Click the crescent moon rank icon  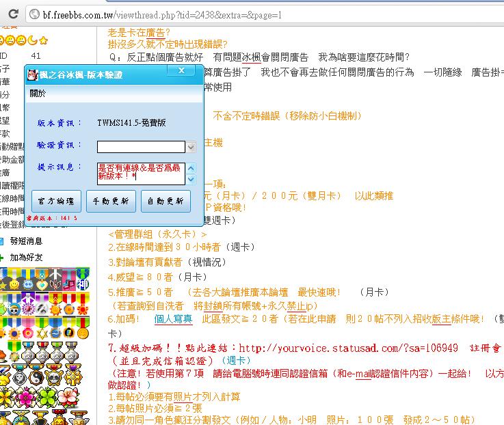32,40
